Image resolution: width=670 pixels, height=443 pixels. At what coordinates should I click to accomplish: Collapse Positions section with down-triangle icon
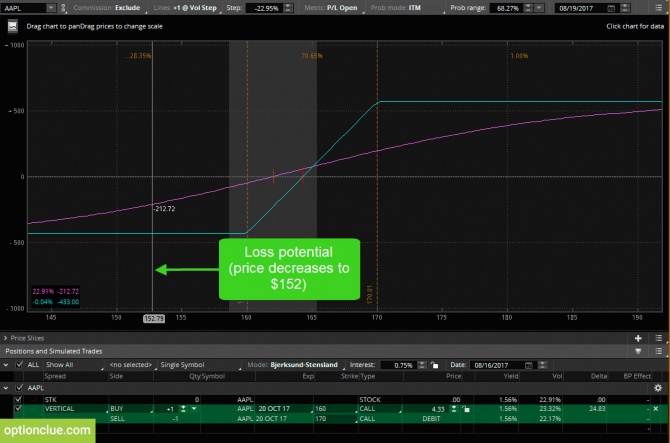tap(638, 351)
